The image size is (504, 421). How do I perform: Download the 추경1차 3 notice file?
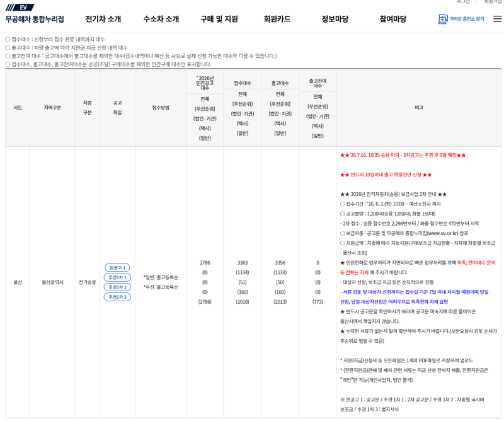pyautogui.click(x=117, y=297)
